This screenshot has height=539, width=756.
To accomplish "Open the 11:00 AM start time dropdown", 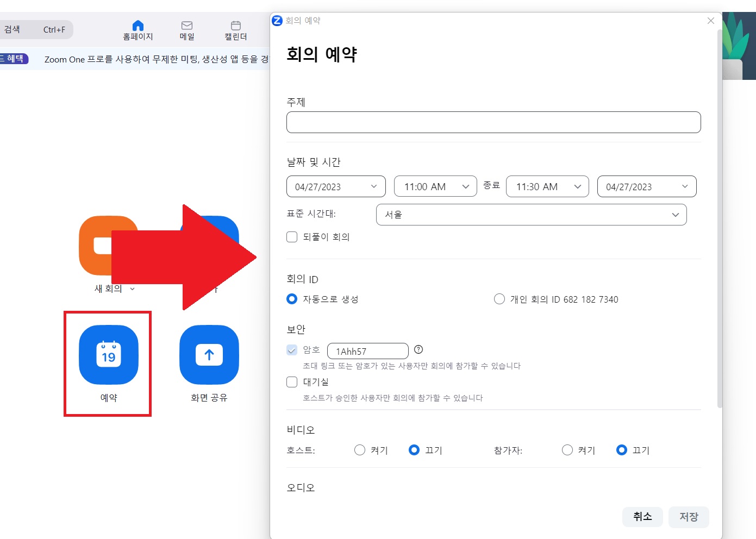I will coord(435,186).
